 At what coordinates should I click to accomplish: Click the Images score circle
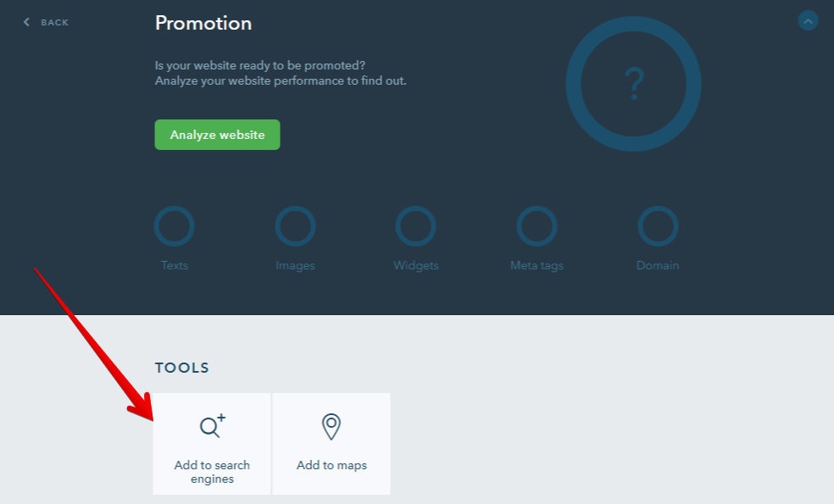point(295,226)
